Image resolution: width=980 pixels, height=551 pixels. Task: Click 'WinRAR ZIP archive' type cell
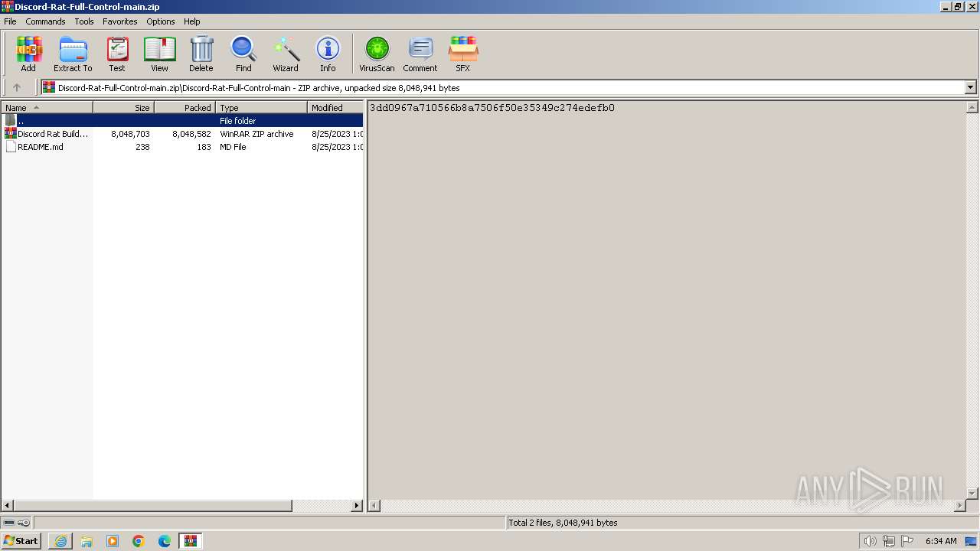pos(256,133)
